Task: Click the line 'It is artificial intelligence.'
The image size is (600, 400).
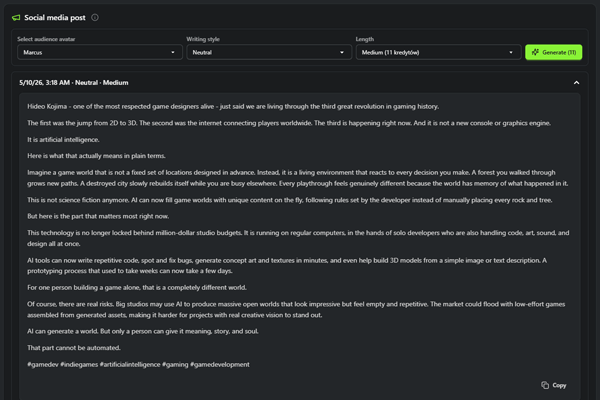Action: [x=64, y=140]
